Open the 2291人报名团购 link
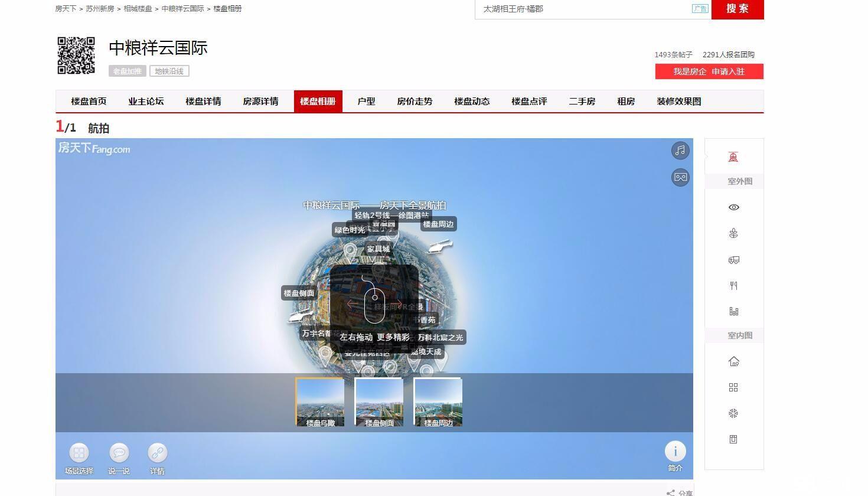The width and height of the screenshot is (868, 496). pyautogui.click(x=729, y=54)
